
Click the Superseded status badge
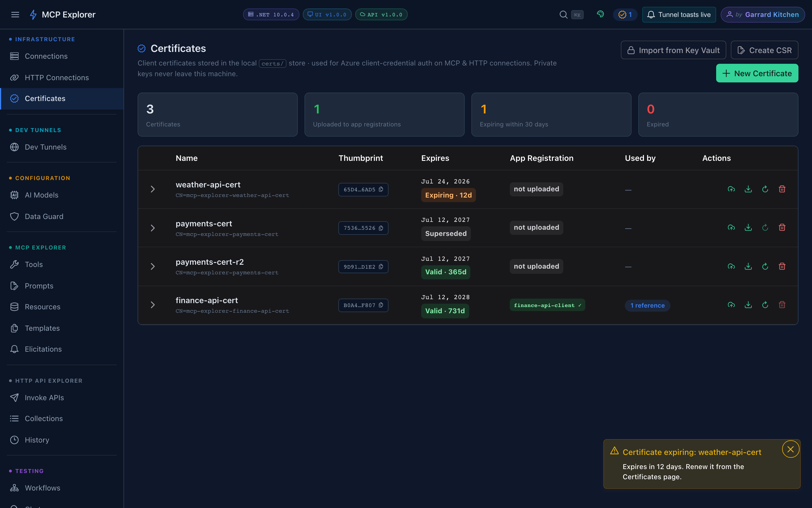tap(446, 233)
